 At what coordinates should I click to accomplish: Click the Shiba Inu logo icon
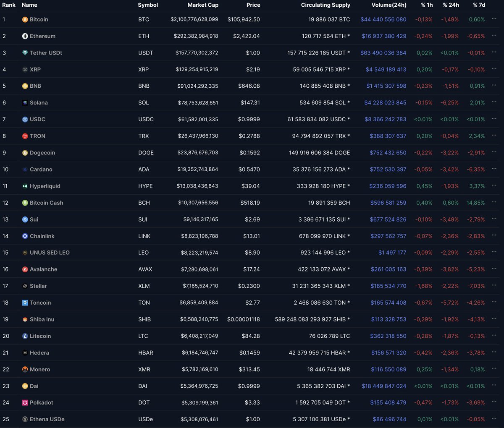coord(25,319)
